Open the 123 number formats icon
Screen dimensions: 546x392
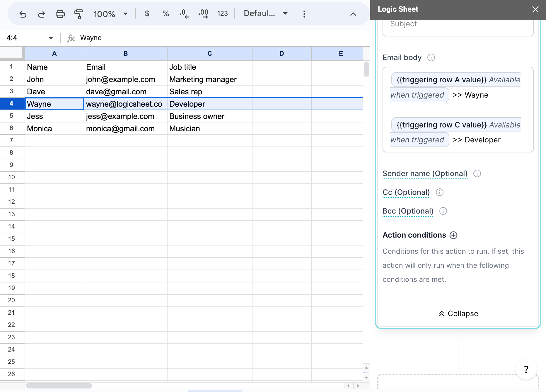pos(222,13)
